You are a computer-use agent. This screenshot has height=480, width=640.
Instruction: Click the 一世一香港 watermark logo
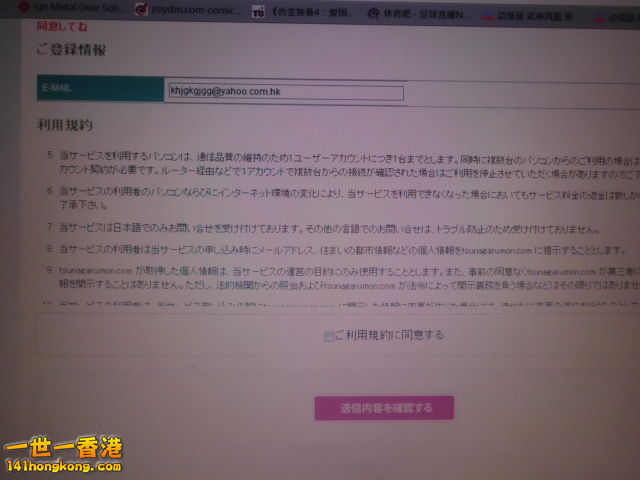click(63, 447)
